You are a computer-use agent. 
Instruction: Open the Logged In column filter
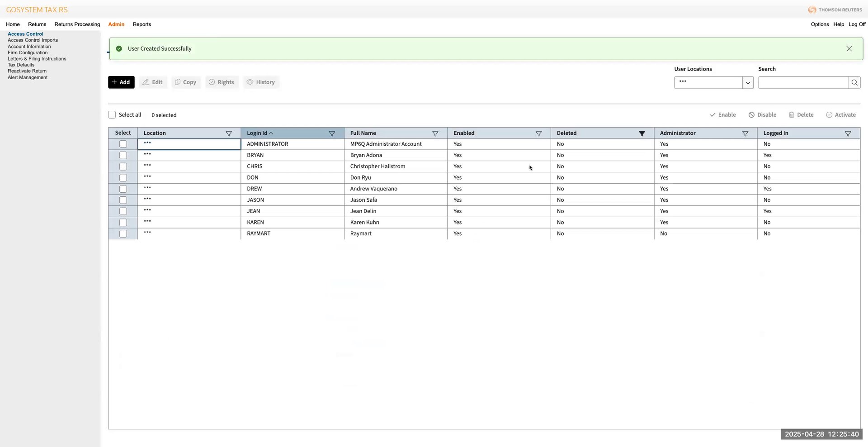[x=848, y=133]
